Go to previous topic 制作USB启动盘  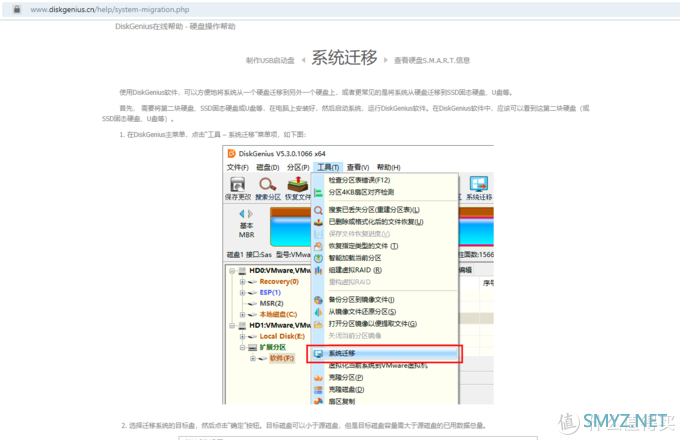(x=270, y=60)
